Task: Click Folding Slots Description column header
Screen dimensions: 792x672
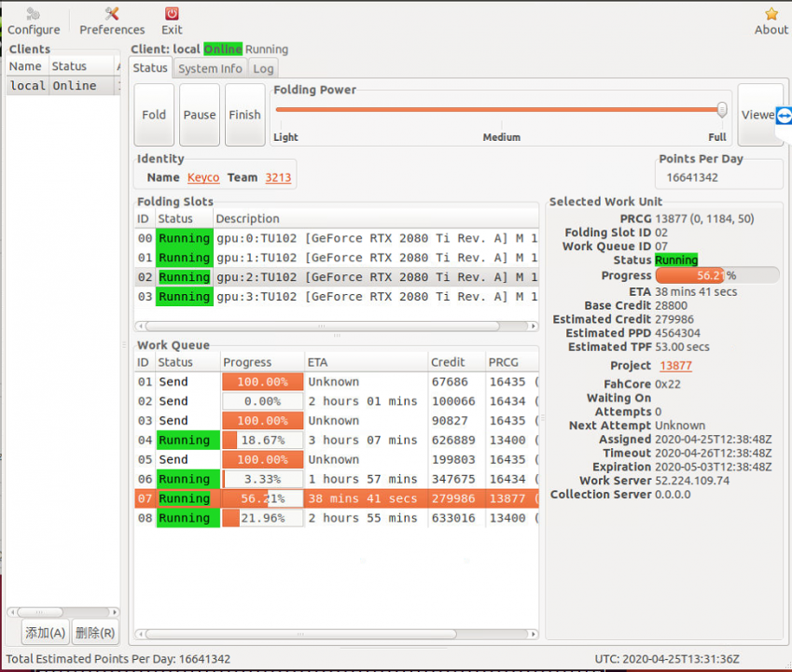Action: tap(376, 218)
